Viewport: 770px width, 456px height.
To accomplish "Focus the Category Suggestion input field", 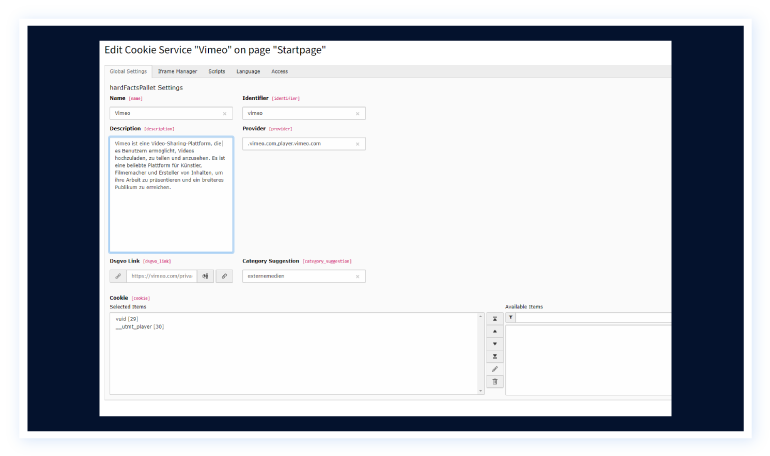I will pyautogui.click(x=303, y=276).
